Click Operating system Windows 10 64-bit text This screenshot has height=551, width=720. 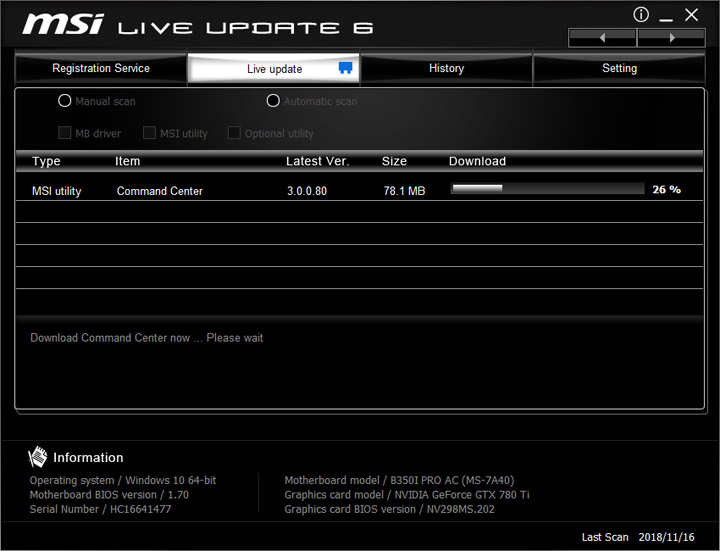(x=123, y=480)
